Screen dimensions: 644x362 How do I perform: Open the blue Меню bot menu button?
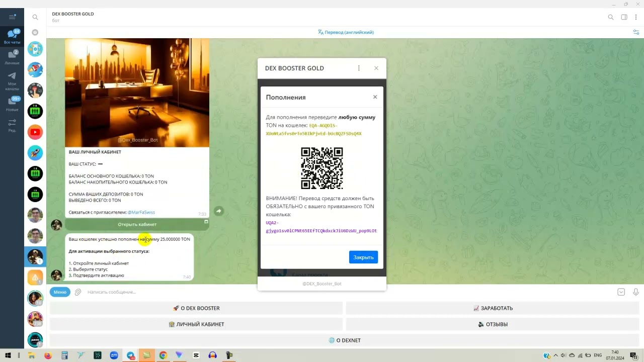[60, 292]
